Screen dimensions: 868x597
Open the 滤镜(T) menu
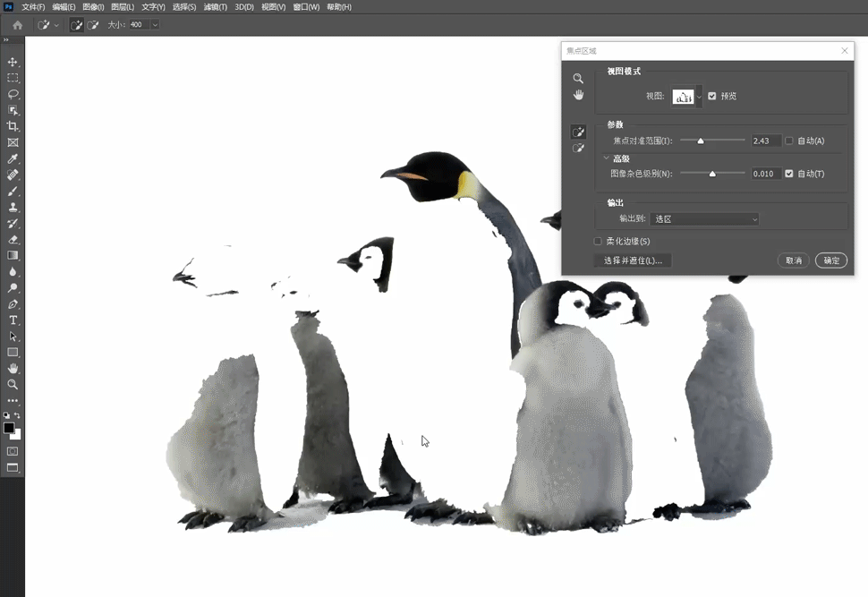216,7
